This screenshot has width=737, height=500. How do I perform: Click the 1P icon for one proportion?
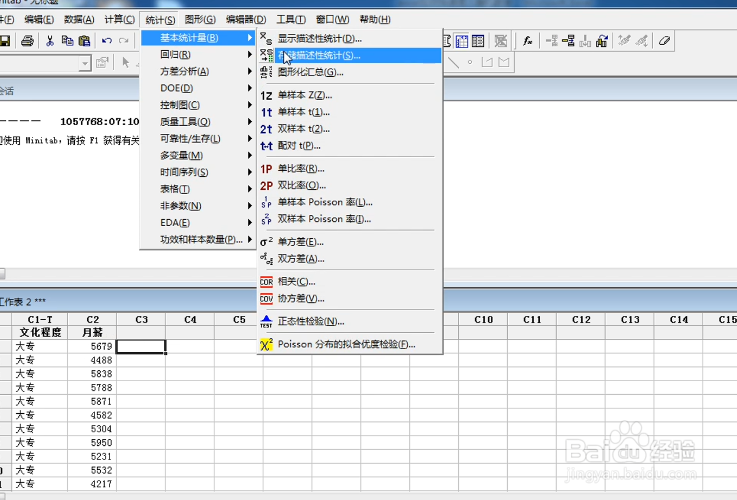tap(266, 169)
